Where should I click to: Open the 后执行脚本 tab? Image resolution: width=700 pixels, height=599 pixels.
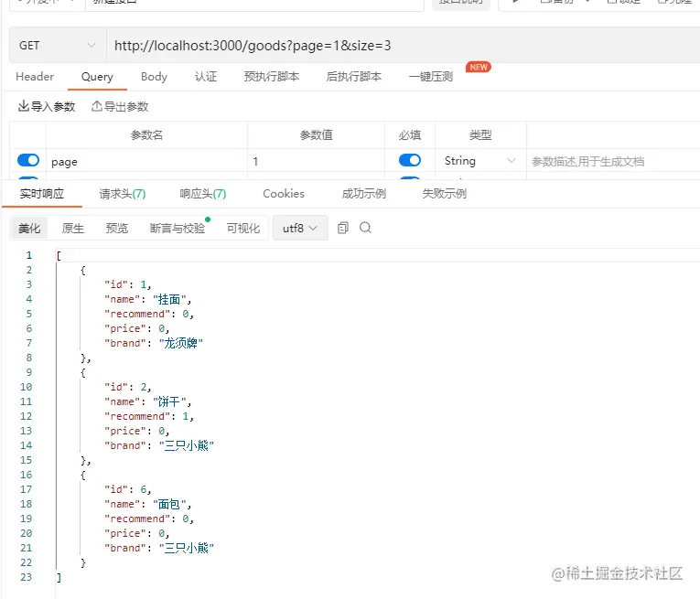coord(353,77)
